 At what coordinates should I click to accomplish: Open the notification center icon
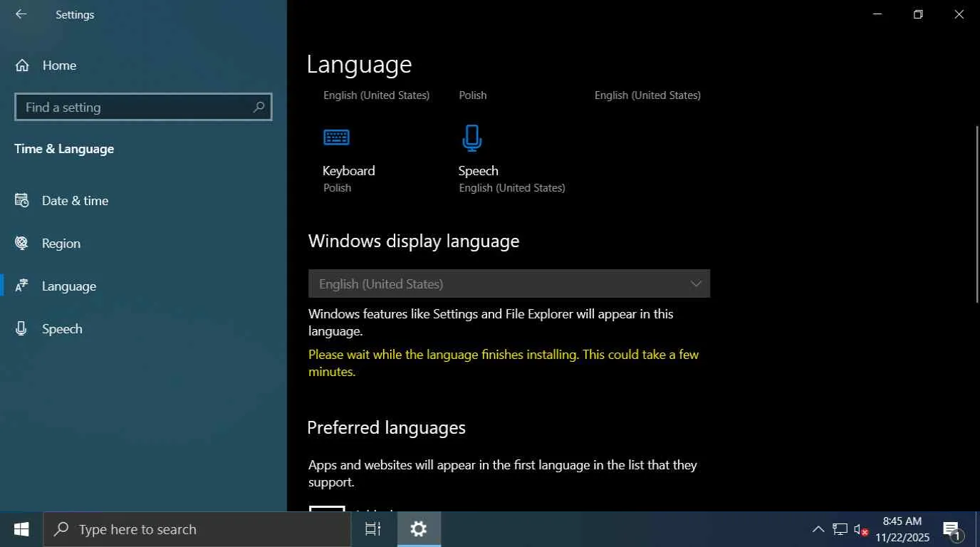click(x=952, y=529)
